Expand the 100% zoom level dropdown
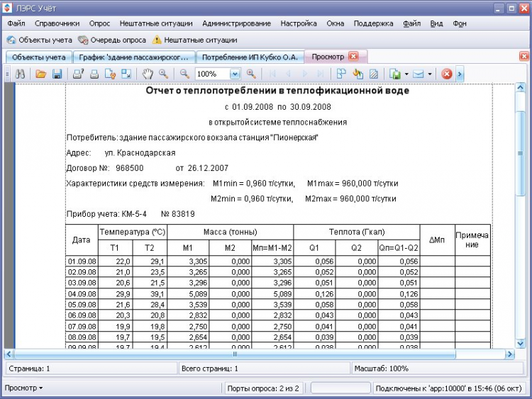This screenshot has width=532, height=399. [235, 74]
